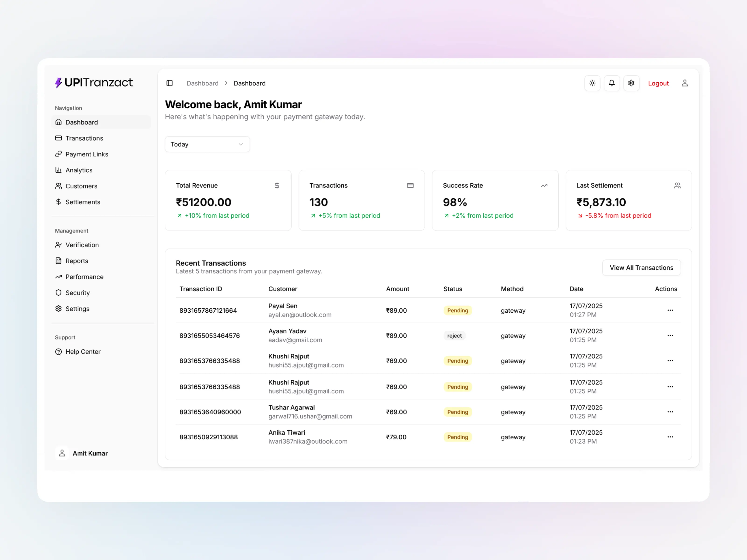Open Analytics from its sidebar chart icon

click(x=59, y=170)
